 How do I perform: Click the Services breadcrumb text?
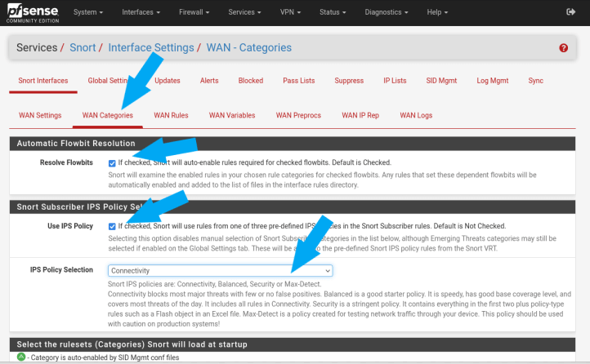click(37, 47)
